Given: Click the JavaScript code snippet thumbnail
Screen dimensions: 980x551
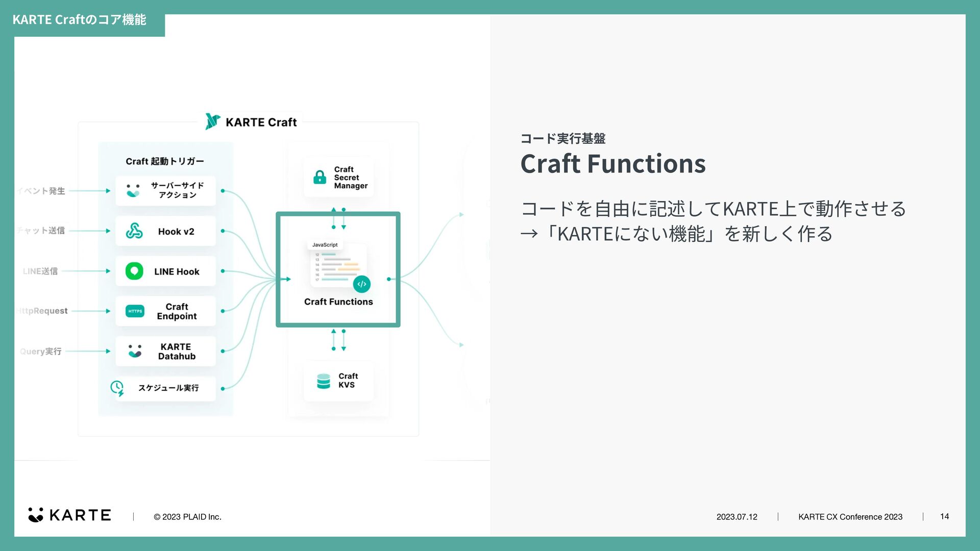Looking at the screenshot, I should 338,264.
